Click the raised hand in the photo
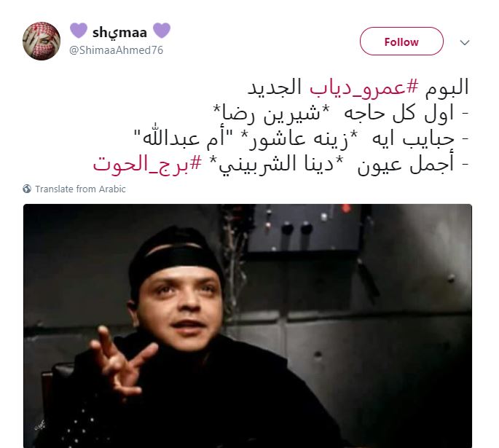The height and width of the screenshot is (448, 499). [121, 360]
